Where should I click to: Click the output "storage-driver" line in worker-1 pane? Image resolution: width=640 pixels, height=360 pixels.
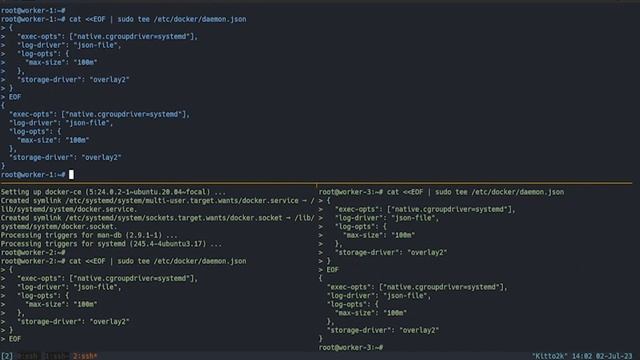click(65, 157)
